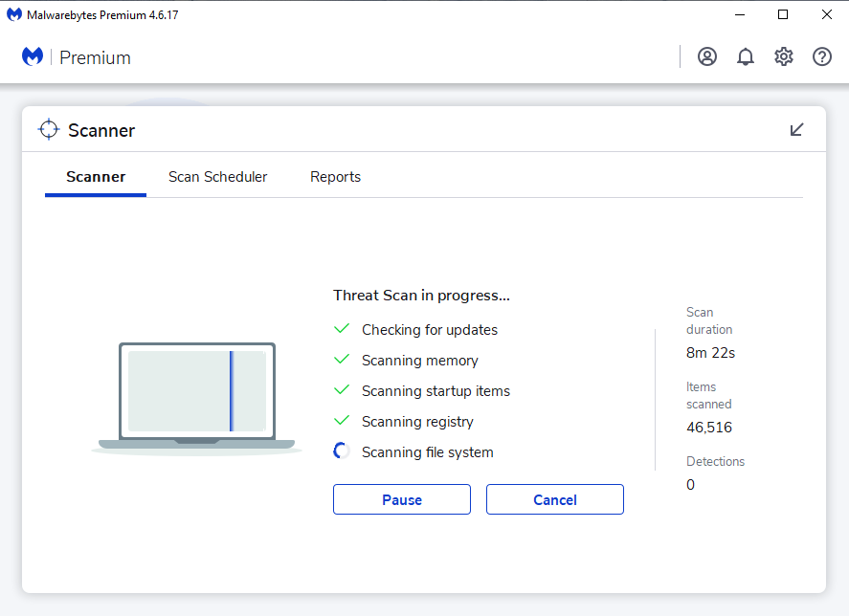Screen dimensions: 849x616
Task: Collapse the Scanner panel with the arrow icon
Action: 796,130
